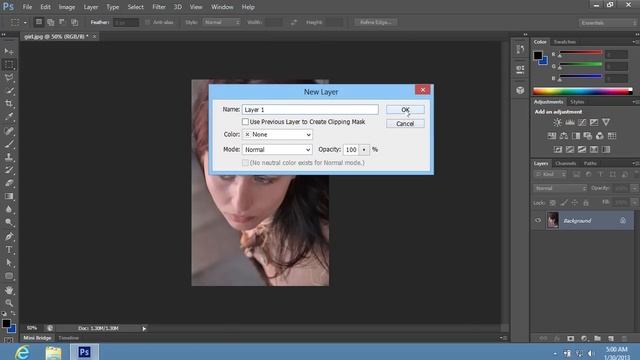Close the New Layer dialog

422,89
